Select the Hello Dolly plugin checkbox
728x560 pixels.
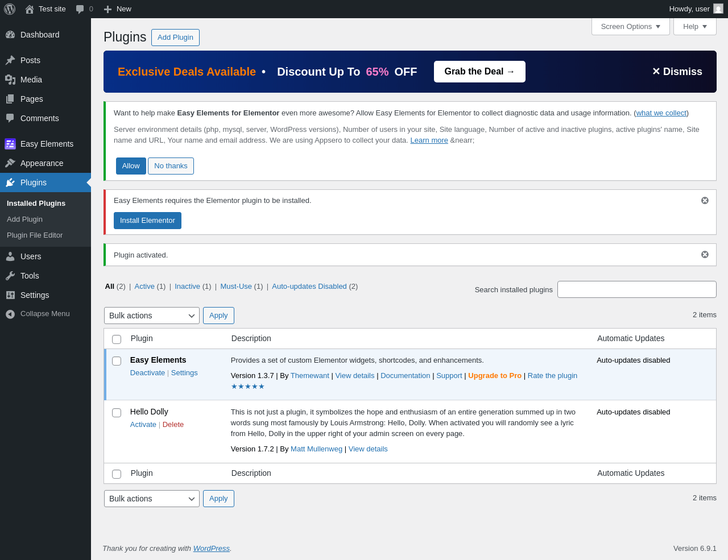[x=117, y=413]
